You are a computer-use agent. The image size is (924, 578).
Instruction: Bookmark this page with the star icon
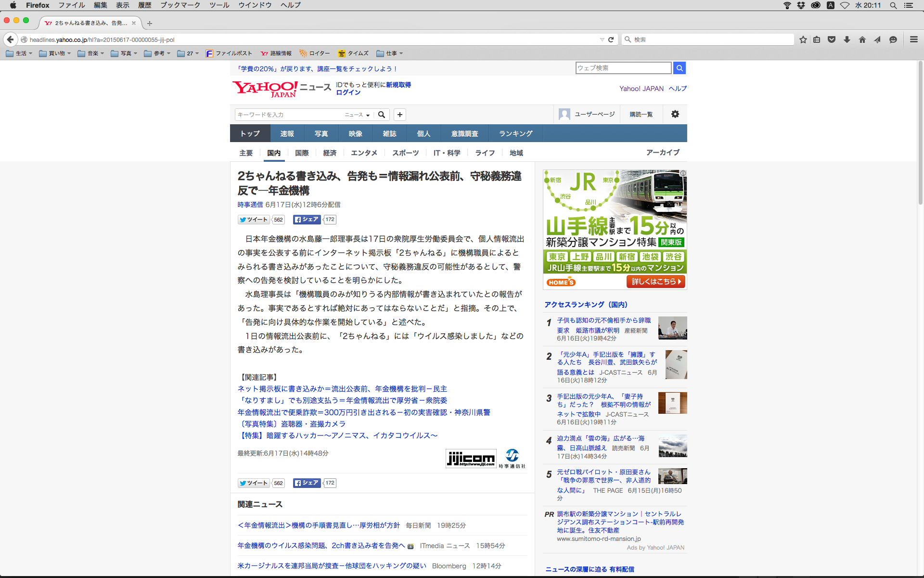803,39
